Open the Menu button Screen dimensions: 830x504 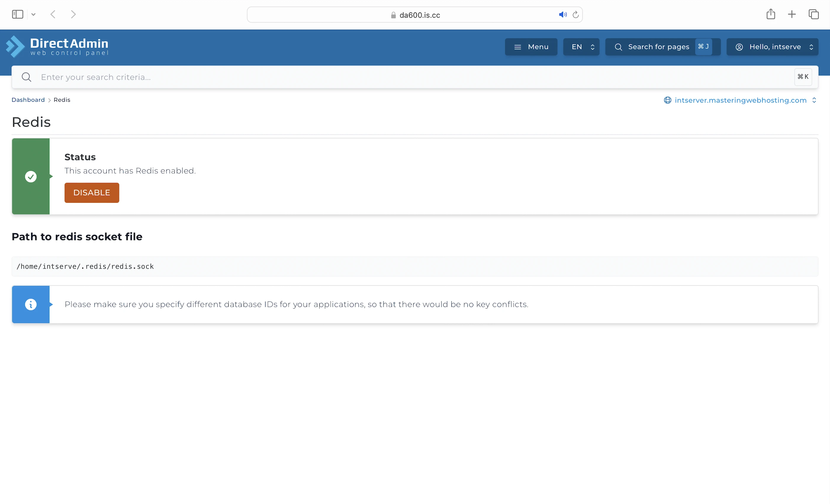pyautogui.click(x=531, y=47)
